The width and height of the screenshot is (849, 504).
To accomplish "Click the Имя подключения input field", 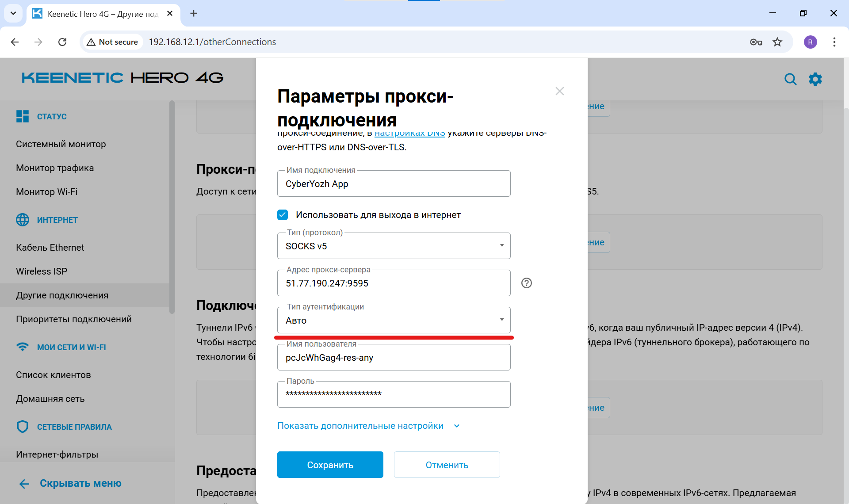I will [x=394, y=183].
